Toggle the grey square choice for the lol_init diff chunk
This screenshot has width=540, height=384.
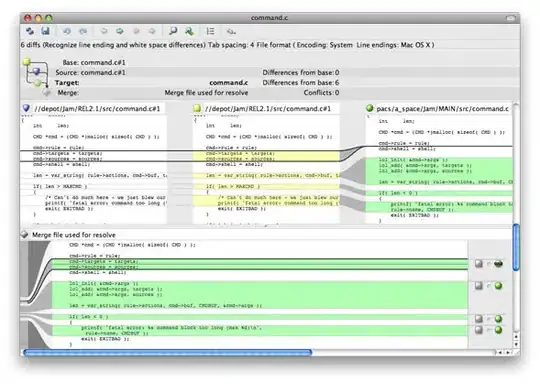coord(479,286)
